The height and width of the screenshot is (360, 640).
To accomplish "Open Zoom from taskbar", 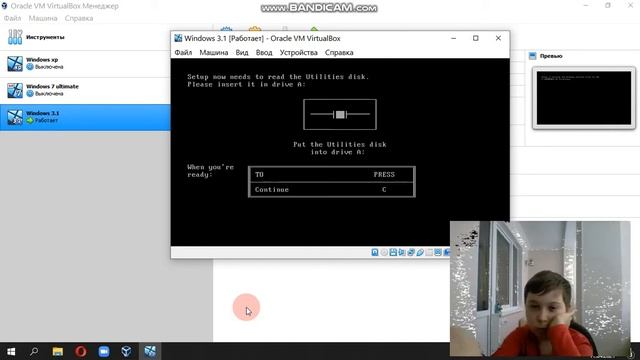I will click(104, 351).
